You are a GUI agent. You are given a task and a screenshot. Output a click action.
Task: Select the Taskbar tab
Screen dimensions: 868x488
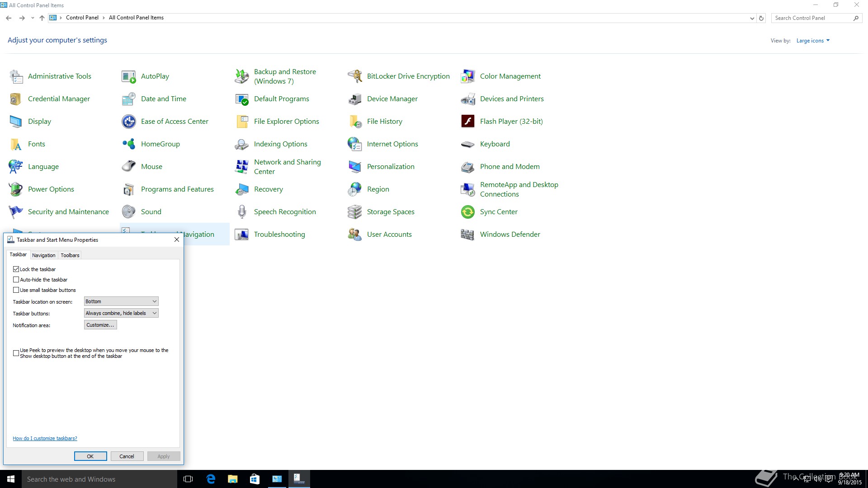click(x=18, y=255)
